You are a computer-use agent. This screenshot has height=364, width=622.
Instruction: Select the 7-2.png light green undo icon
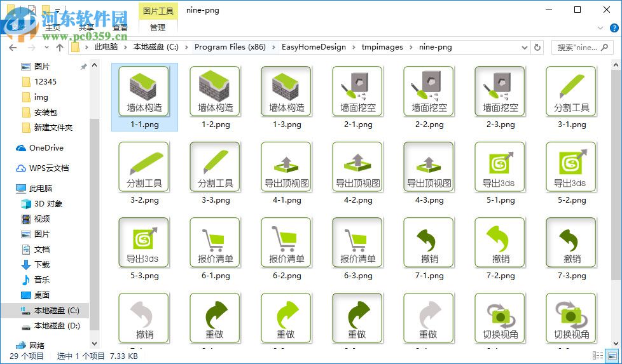pos(501,243)
